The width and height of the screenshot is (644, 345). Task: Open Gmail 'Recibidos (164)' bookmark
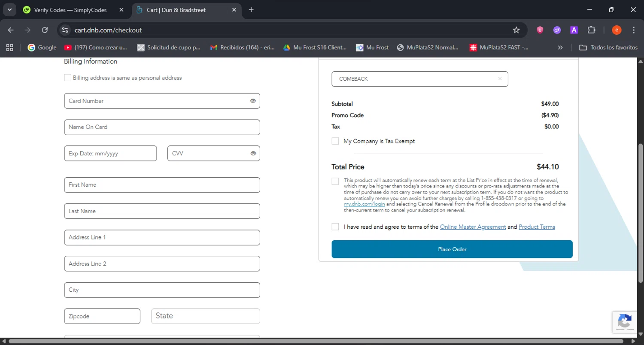click(x=242, y=48)
